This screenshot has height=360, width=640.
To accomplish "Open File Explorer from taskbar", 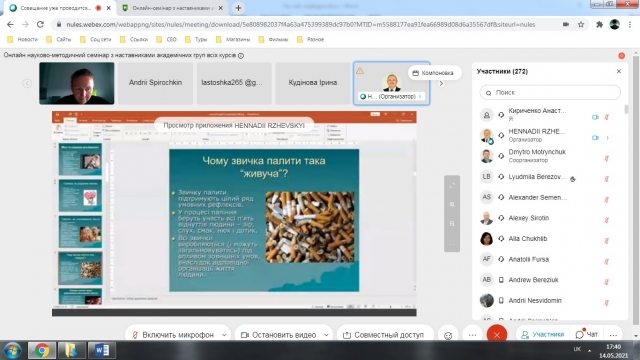I will pos(71,350).
